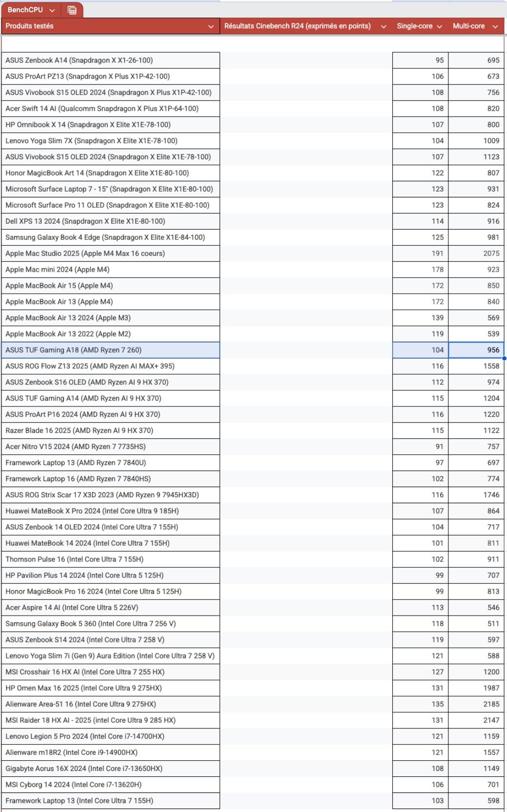
Task: Click the Apple Mac mini 2024 cell
Action: coord(110,270)
